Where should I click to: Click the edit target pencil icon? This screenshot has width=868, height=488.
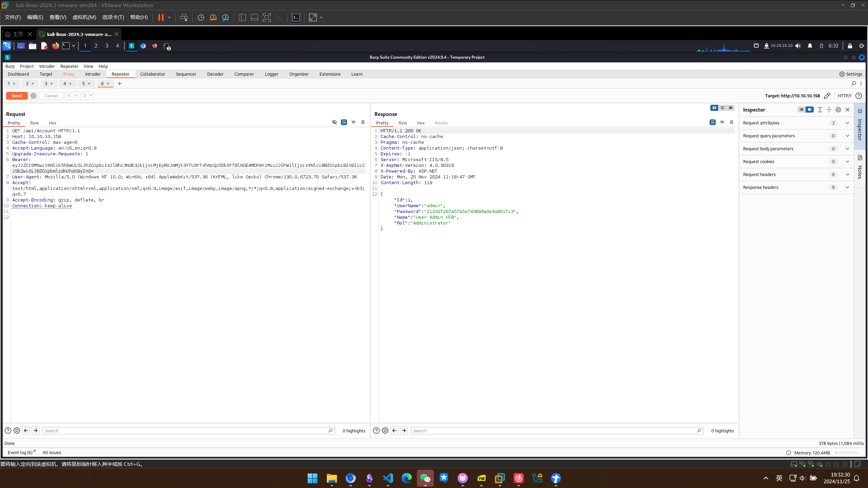click(x=827, y=96)
